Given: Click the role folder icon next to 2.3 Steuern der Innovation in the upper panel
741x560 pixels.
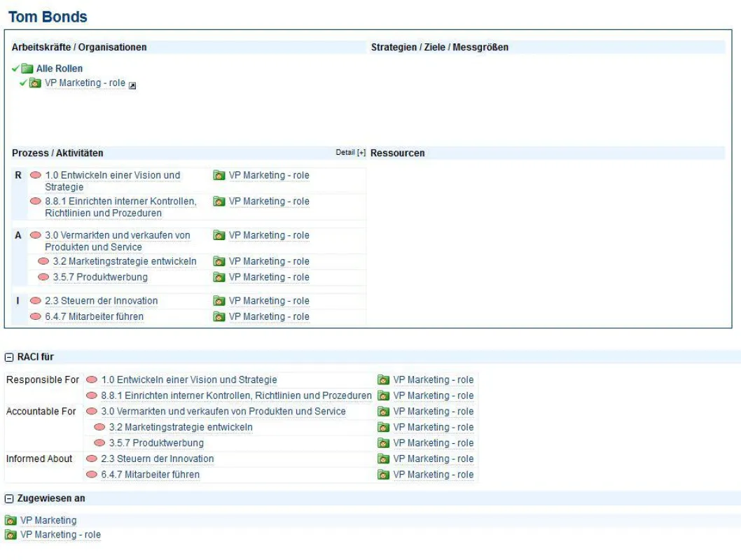Looking at the screenshot, I should tap(219, 301).
